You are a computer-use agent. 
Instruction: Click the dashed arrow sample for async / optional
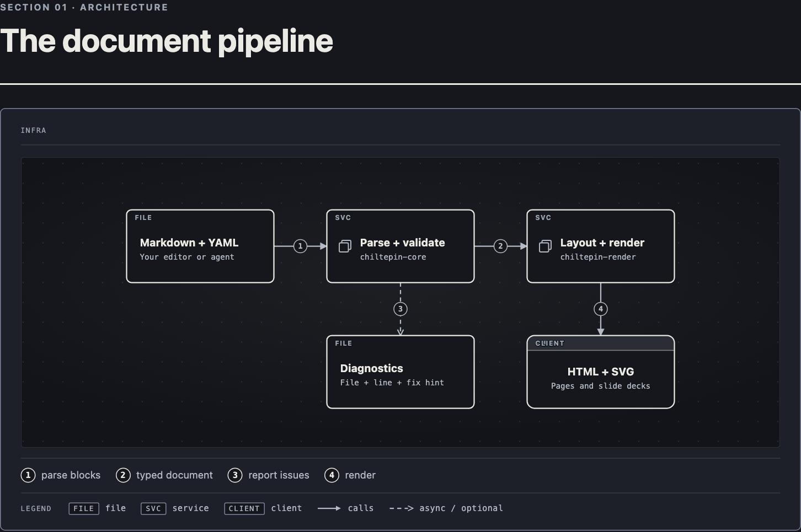(x=401, y=508)
